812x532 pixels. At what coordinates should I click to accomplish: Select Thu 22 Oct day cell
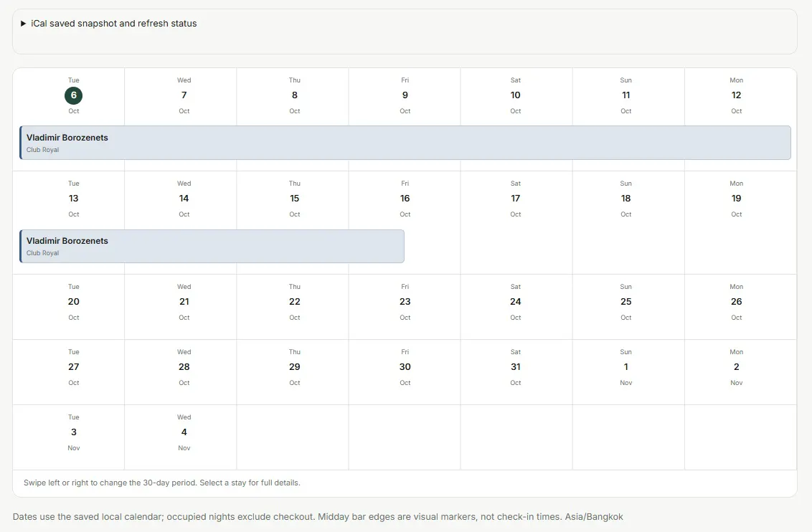[x=293, y=307]
